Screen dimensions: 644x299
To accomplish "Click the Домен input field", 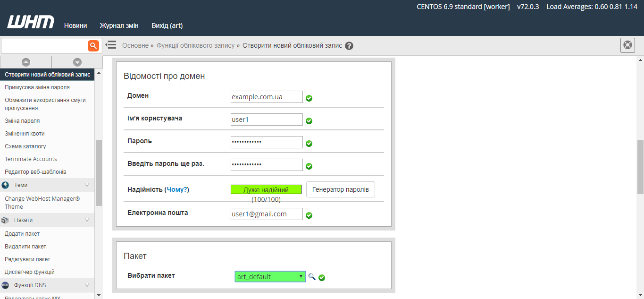I will 267,97.
